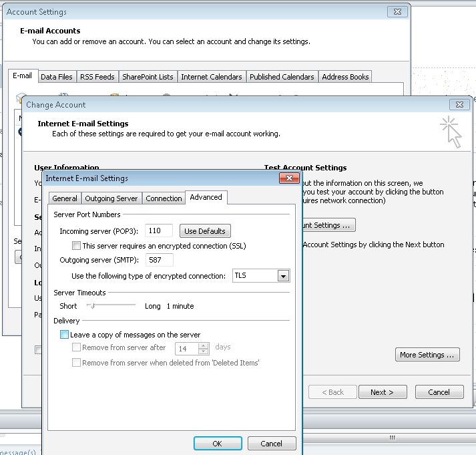Click the Incoming server POP3 port field
Image resolution: width=476 pixels, height=455 pixels.
point(159,231)
